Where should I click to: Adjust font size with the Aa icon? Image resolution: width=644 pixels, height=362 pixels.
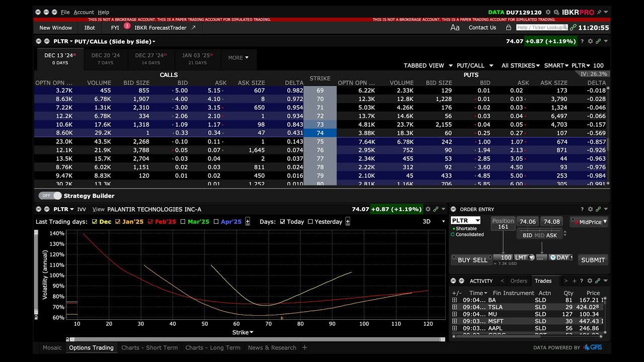click(x=455, y=28)
